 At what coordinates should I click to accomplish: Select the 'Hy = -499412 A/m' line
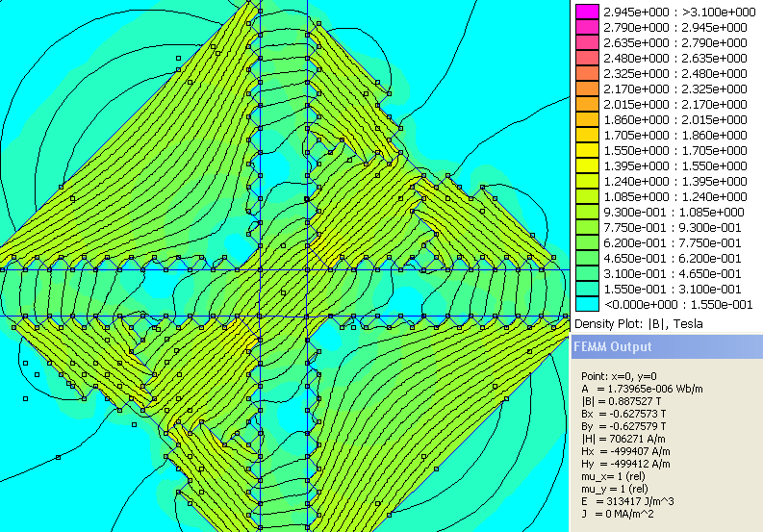click(625, 464)
